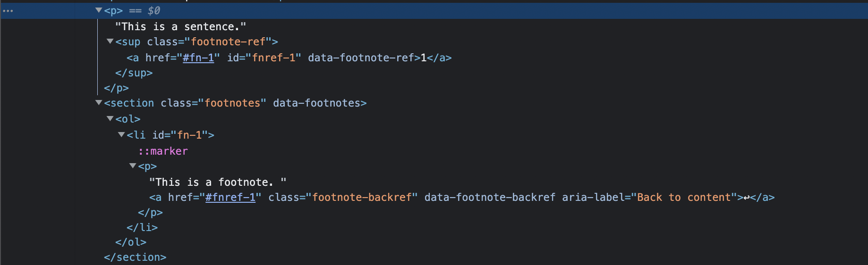
Task: Select the closing </sup> tag line
Action: coord(134,73)
